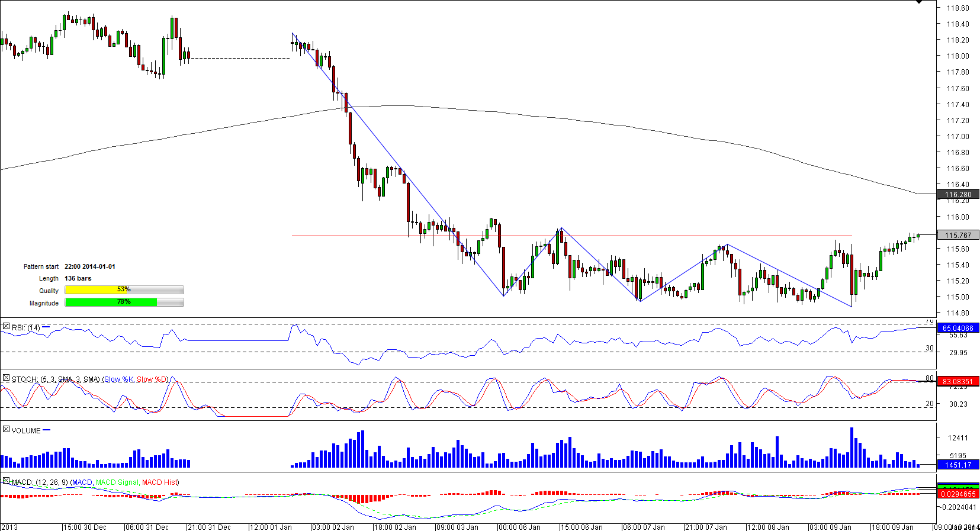Click the MACD Signal legend label

tap(117, 482)
